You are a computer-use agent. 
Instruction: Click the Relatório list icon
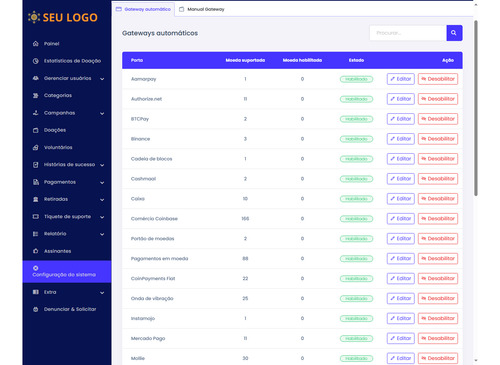pyautogui.click(x=36, y=234)
